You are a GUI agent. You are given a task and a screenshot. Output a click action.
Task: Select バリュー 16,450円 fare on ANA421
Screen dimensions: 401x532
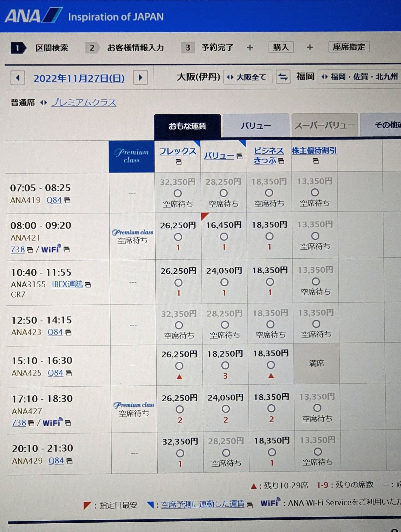pos(224,237)
